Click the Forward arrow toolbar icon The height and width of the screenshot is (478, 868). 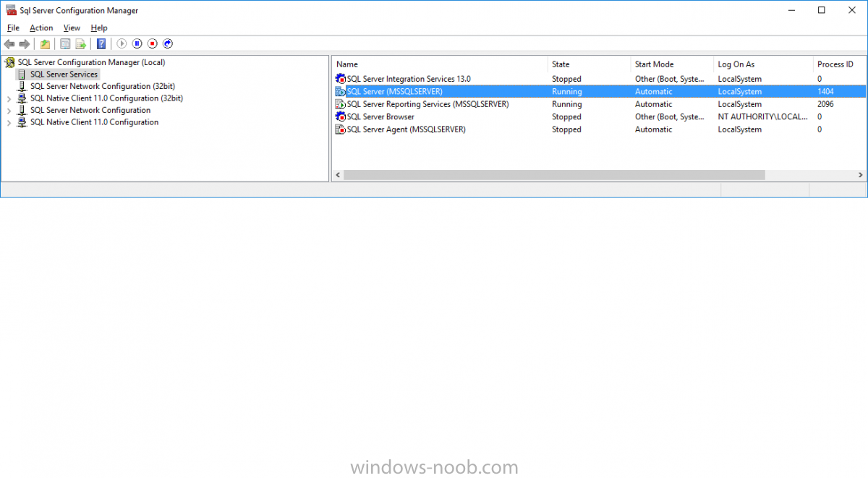(x=25, y=44)
